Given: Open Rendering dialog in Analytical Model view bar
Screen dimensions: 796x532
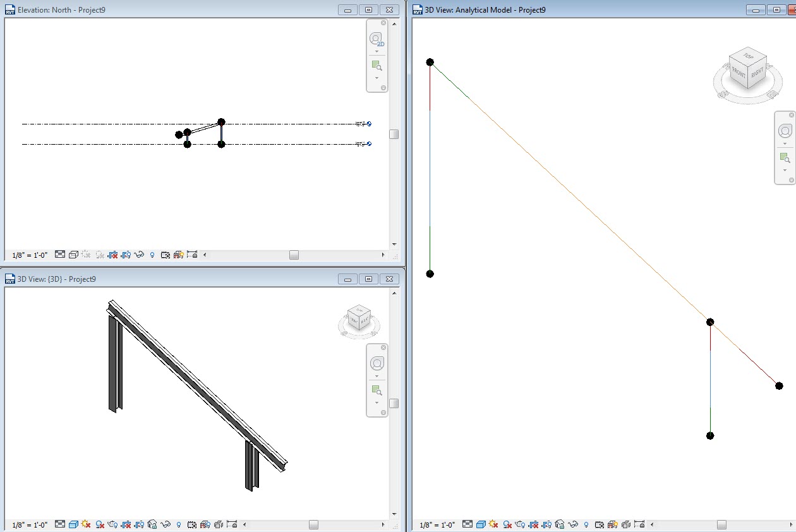Looking at the screenshot, I should point(520,524).
